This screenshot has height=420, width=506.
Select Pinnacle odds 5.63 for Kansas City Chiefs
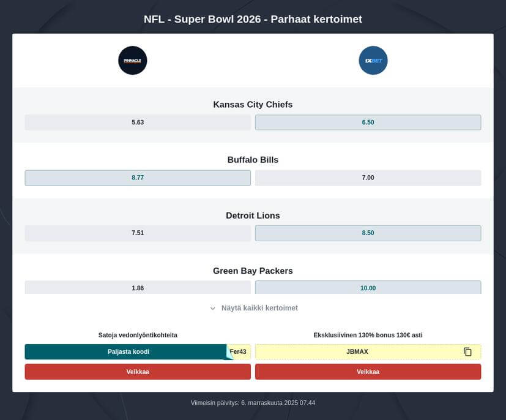[137, 122]
